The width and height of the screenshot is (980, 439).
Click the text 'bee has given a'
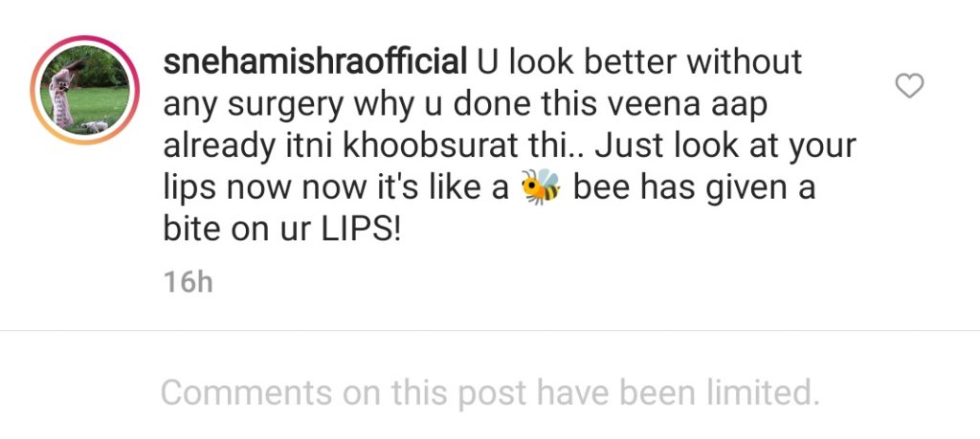click(695, 187)
